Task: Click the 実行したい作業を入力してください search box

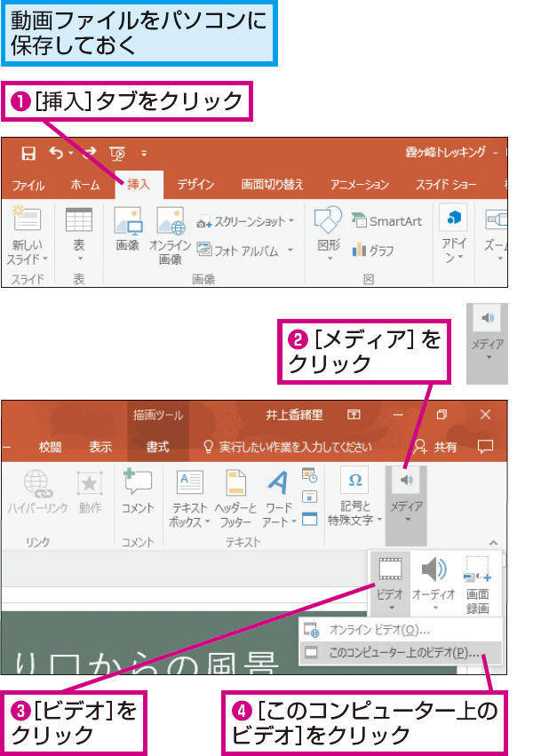Action: (x=288, y=448)
